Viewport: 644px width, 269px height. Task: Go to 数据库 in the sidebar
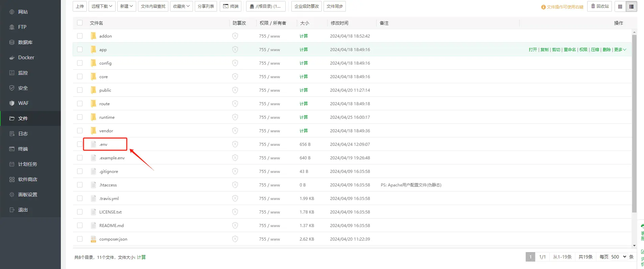(x=25, y=42)
